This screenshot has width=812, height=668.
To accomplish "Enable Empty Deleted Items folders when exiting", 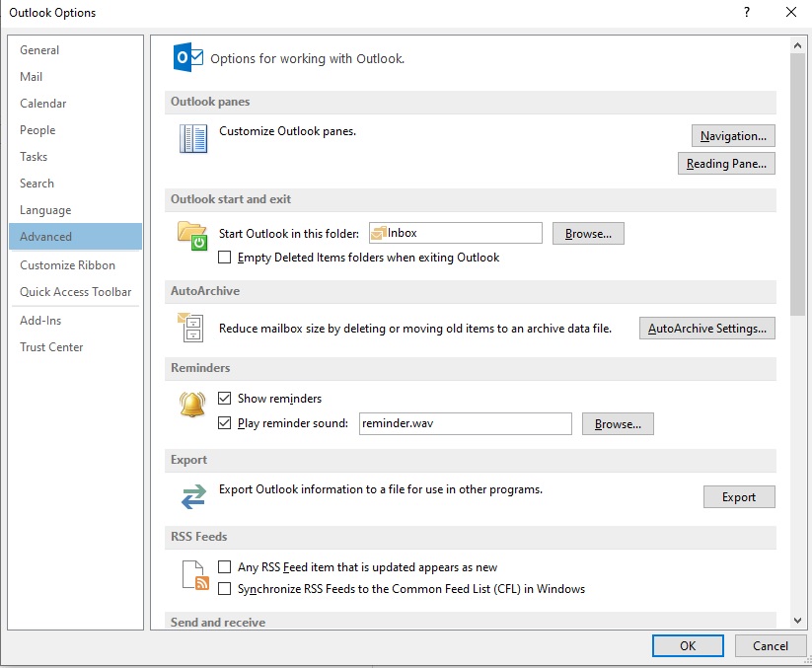I will click(x=224, y=257).
